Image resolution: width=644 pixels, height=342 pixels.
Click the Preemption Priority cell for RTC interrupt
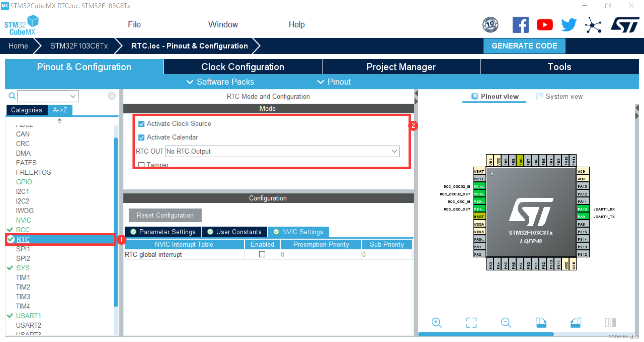point(321,254)
